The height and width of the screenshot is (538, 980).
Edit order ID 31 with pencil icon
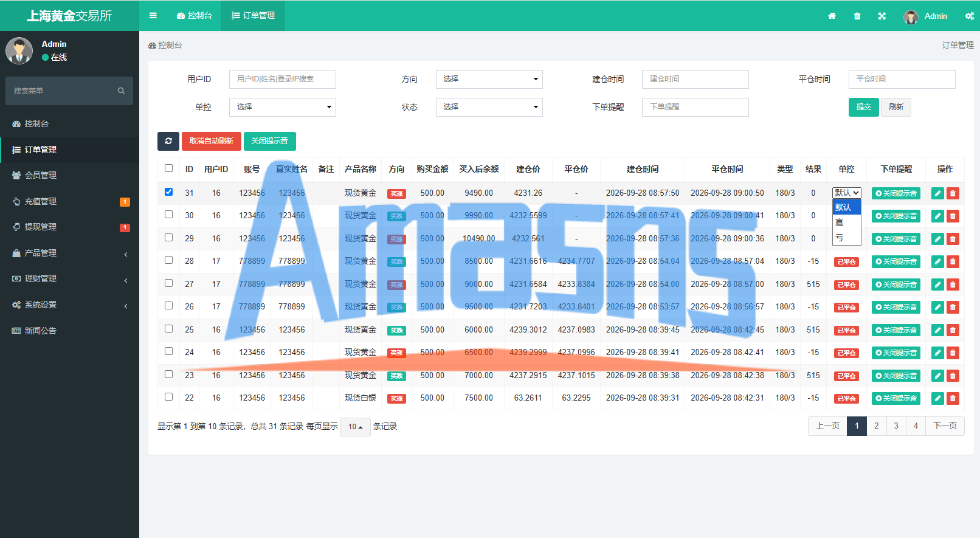tap(937, 193)
